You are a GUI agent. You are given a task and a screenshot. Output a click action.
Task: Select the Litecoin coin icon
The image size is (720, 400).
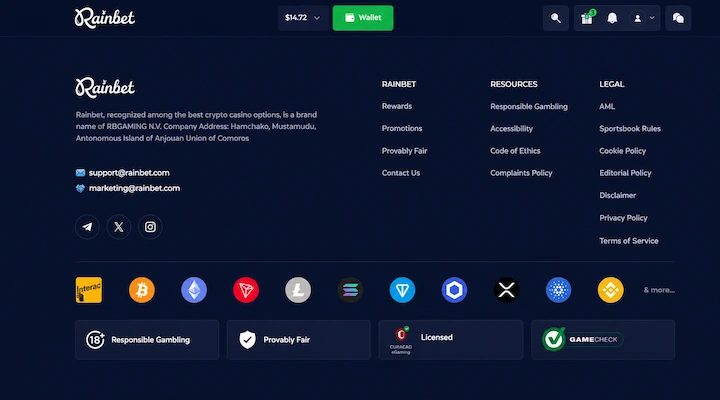[x=298, y=290]
